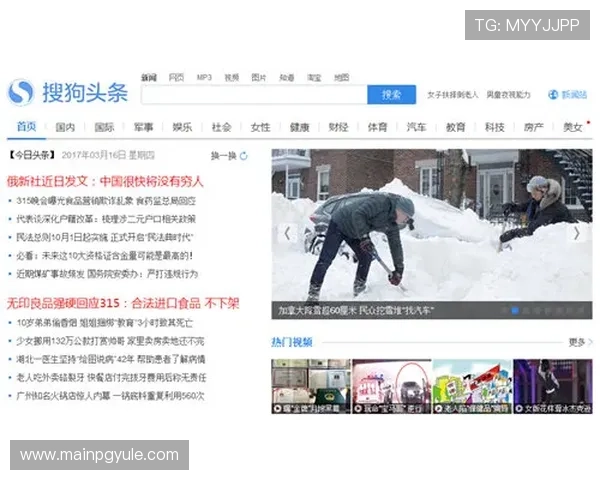Open the 10岁弟弟偷香烟 news item
Viewport: 600px width, 480px height.
[x=104, y=323]
